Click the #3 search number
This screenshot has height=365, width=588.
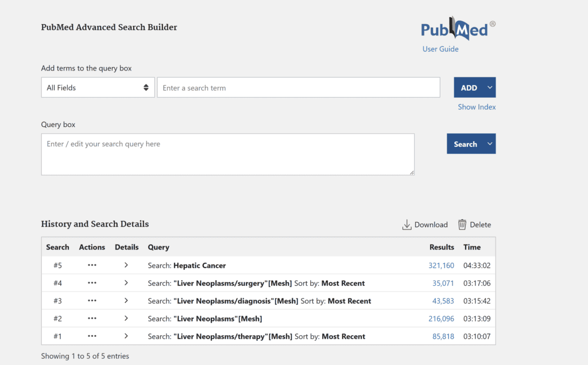click(57, 301)
